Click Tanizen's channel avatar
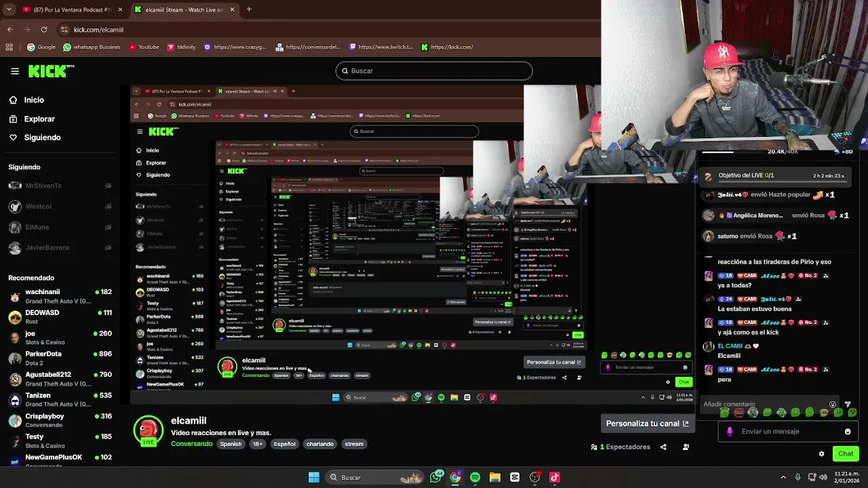 [15, 400]
